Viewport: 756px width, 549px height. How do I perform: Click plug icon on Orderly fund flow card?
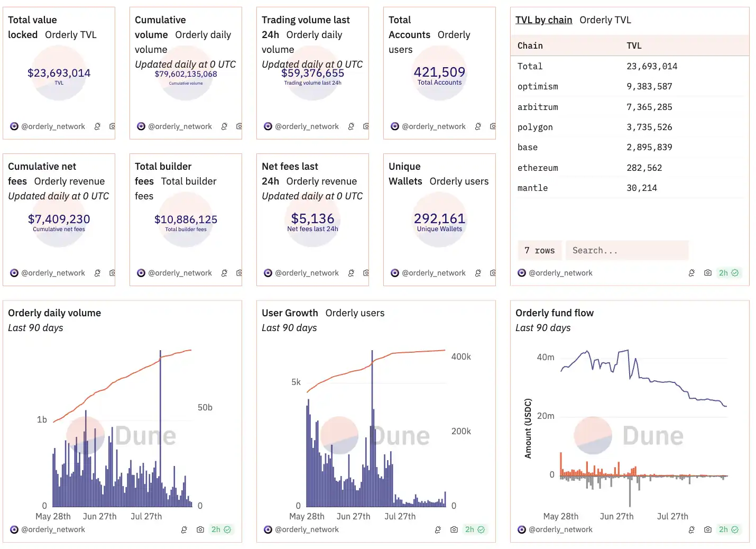(x=692, y=529)
